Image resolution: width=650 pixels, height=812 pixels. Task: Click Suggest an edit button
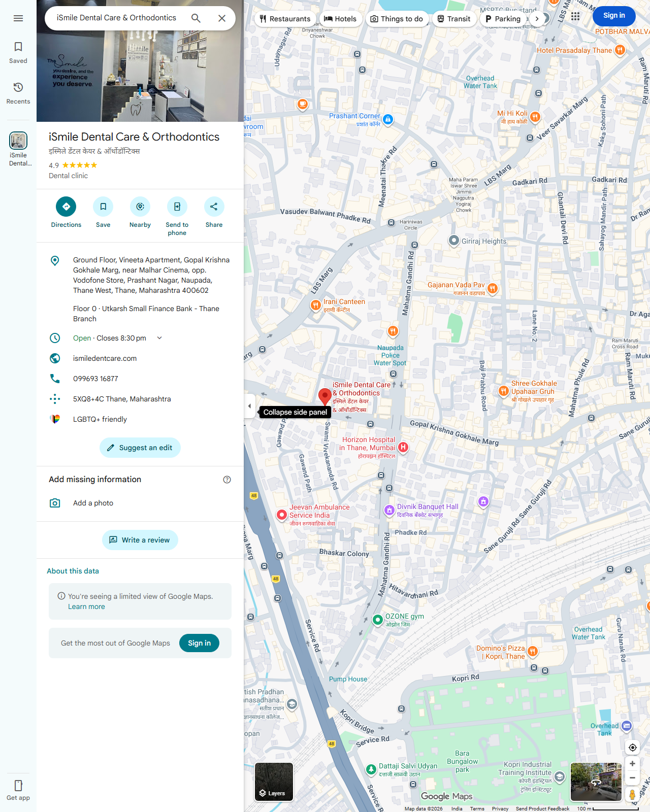click(x=140, y=448)
